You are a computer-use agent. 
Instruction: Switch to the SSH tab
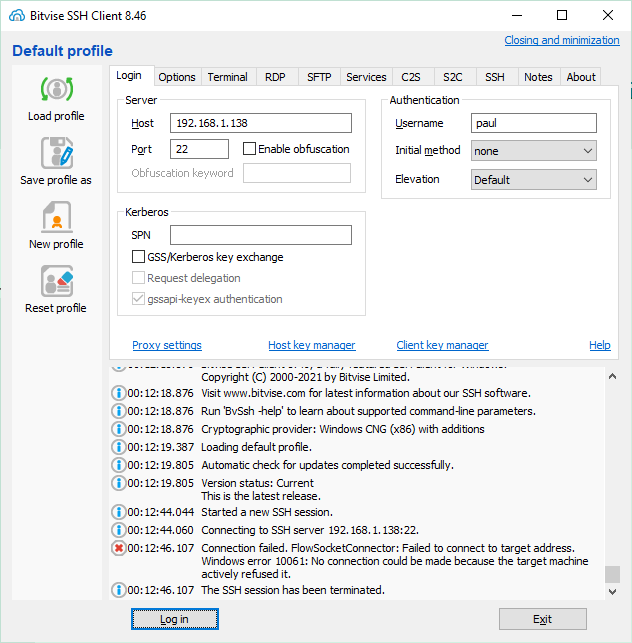(495, 77)
